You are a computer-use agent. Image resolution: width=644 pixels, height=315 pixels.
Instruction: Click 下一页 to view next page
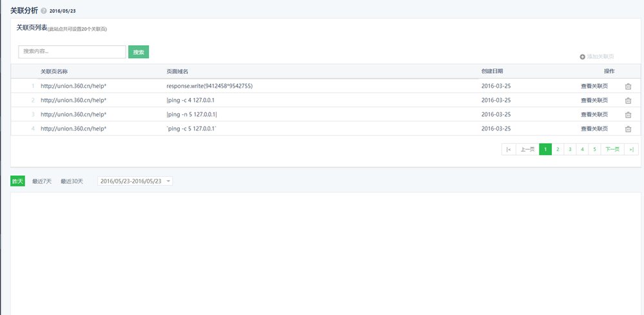point(612,149)
